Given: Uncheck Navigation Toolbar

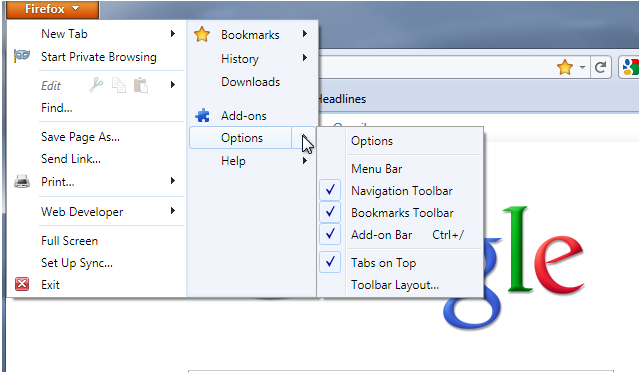Looking at the screenshot, I should [330, 191].
